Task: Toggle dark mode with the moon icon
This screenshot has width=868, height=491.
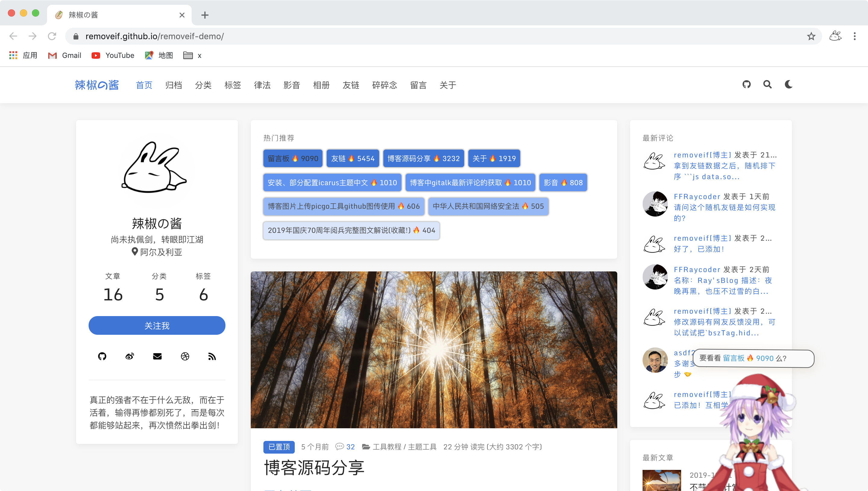Action: (788, 85)
